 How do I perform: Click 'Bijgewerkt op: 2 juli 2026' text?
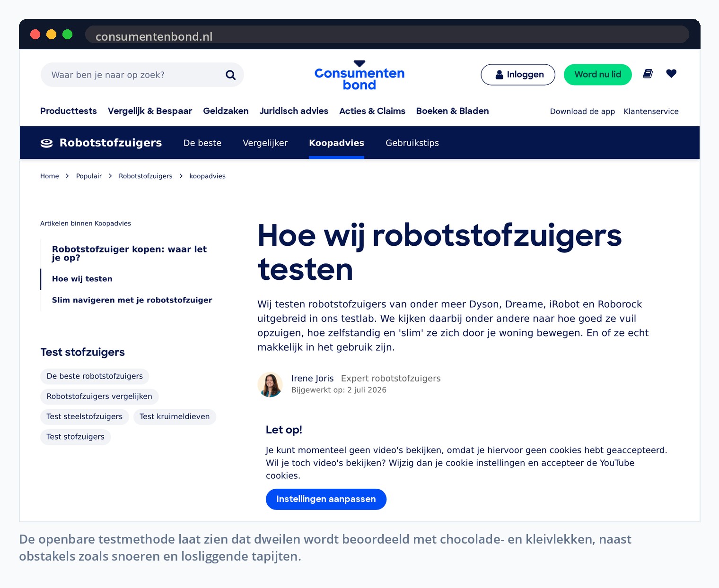click(x=339, y=390)
